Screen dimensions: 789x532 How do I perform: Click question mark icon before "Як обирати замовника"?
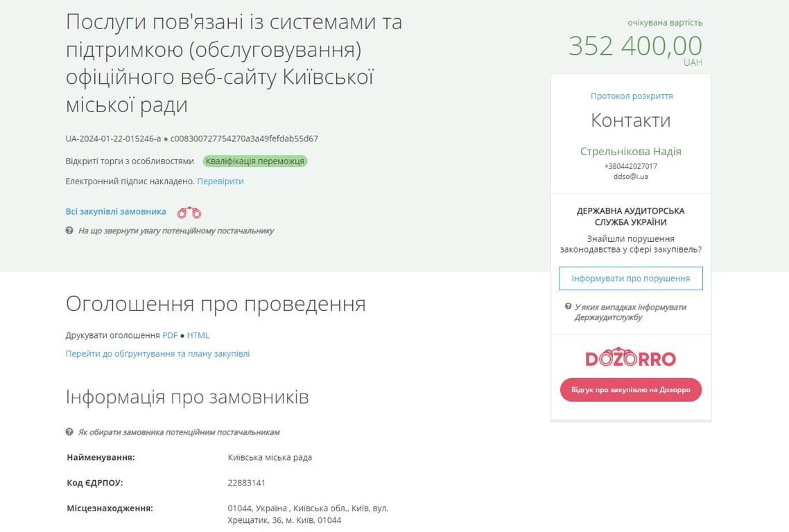(x=69, y=432)
